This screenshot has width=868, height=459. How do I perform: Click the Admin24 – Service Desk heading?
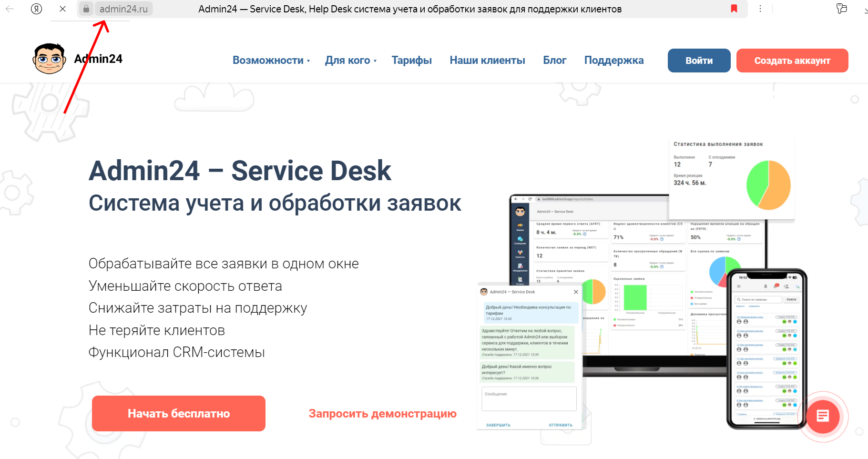[x=240, y=171]
